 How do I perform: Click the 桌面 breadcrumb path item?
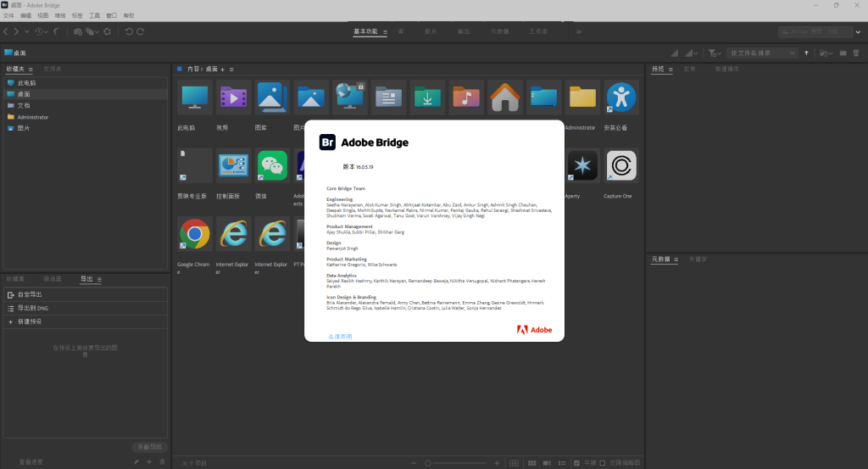(15, 53)
